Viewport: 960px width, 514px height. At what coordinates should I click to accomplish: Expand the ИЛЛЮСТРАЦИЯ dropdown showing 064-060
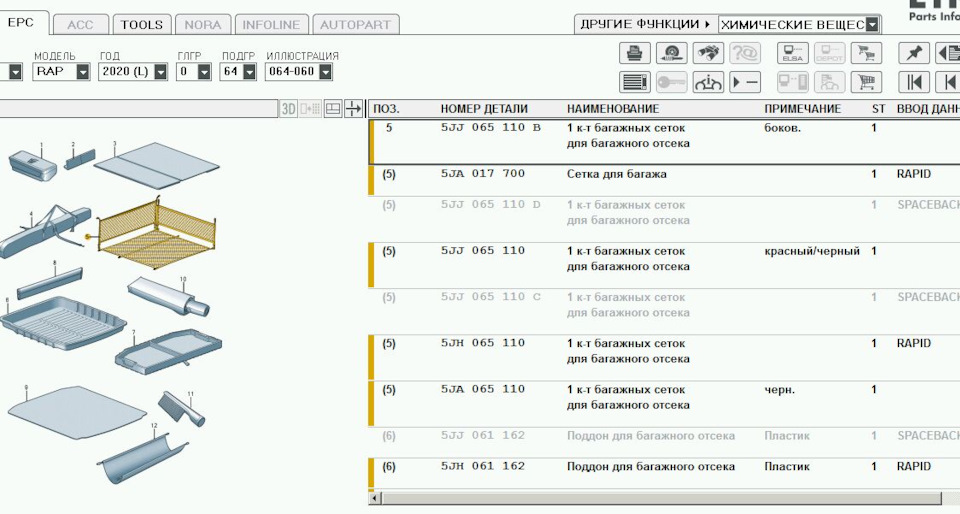(325, 72)
